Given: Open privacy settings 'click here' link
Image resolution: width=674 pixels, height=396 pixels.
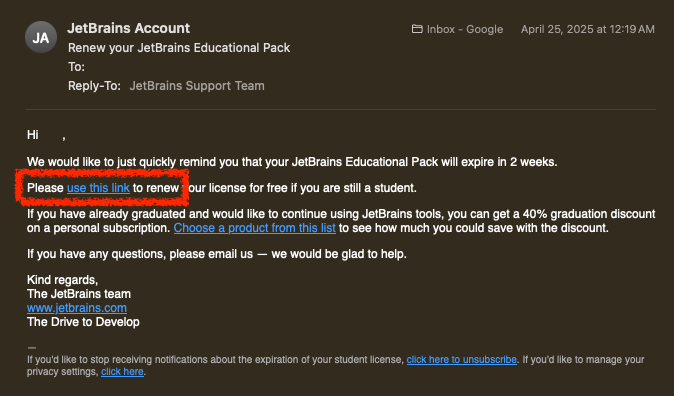Looking at the screenshot, I should (122, 371).
